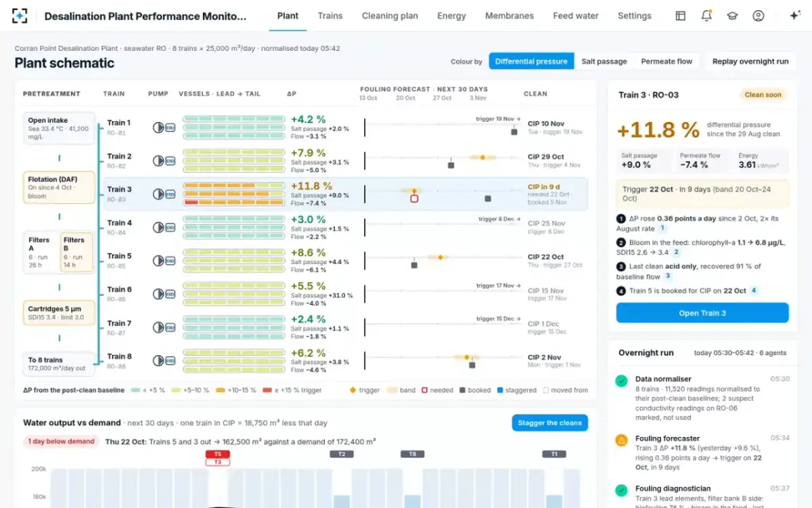The image size is (812, 508).
Task: Click Stagger the cleans button
Action: coord(550,423)
